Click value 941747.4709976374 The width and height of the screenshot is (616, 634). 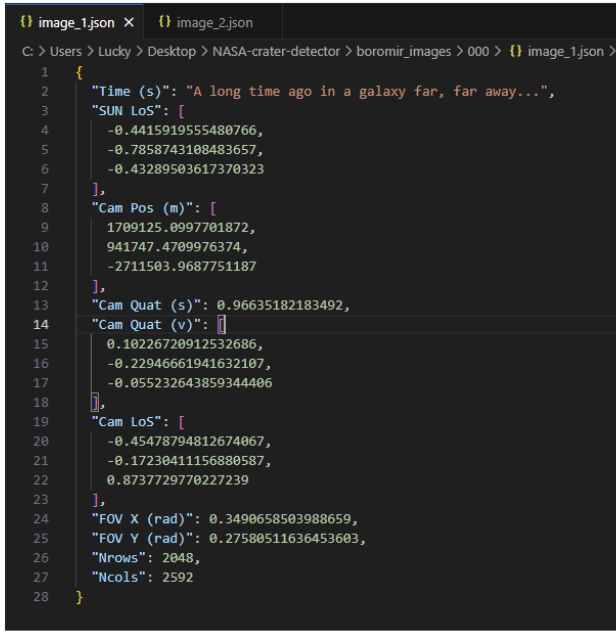pyautogui.click(x=174, y=247)
